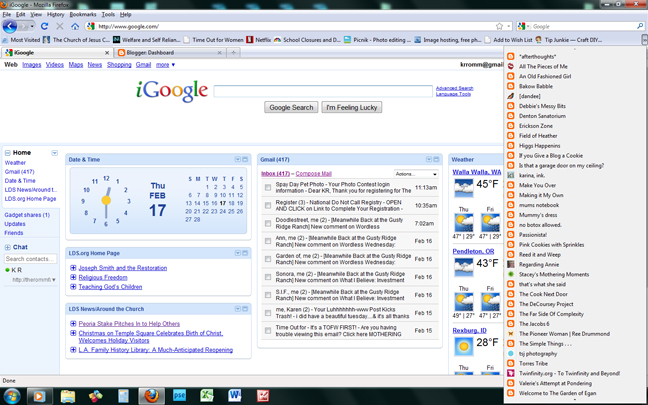The image size is (648, 405).
Task: Check the S.I.F., me (2) email checkbox
Action: (268, 295)
